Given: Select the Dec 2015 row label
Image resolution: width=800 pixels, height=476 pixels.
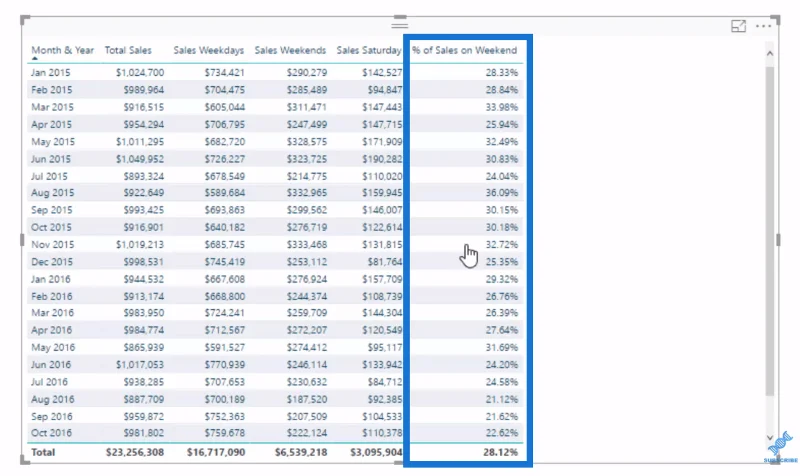Looking at the screenshot, I should tap(52, 262).
